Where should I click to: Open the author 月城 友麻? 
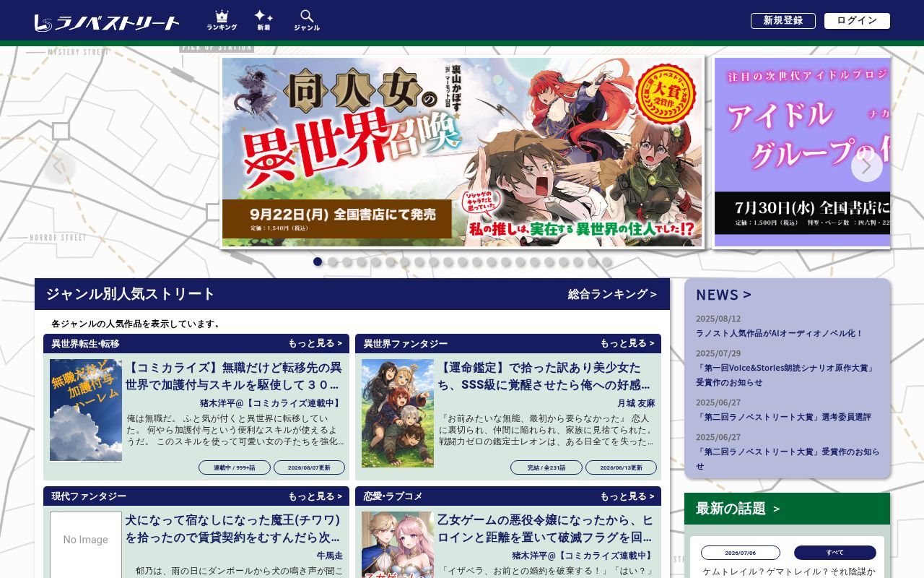(x=636, y=403)
